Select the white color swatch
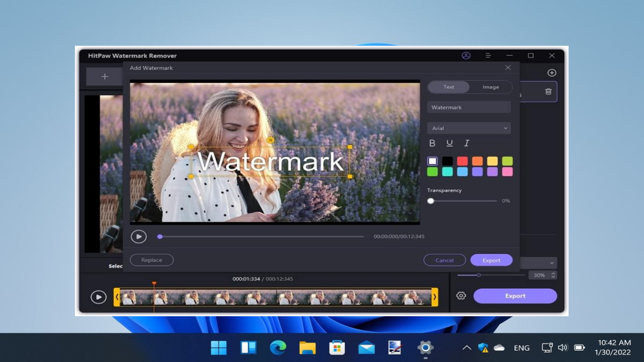 pyautogui.click(x=432, y=161)
